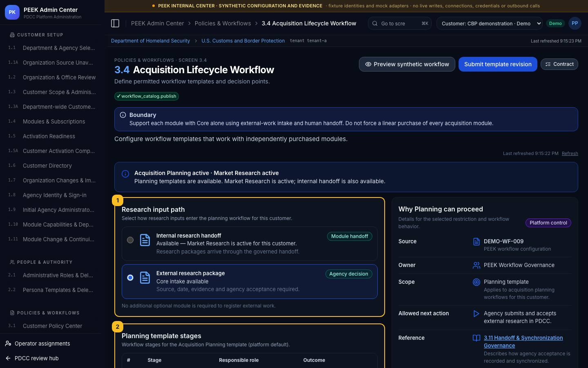The width and height of the screenshot is (588, 368).
Task: Click the PK logo badge
Action: 12,12
